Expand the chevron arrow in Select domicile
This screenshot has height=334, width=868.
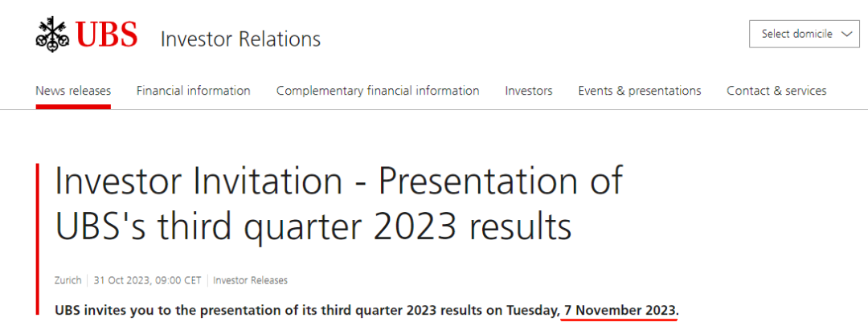[846, 35]
